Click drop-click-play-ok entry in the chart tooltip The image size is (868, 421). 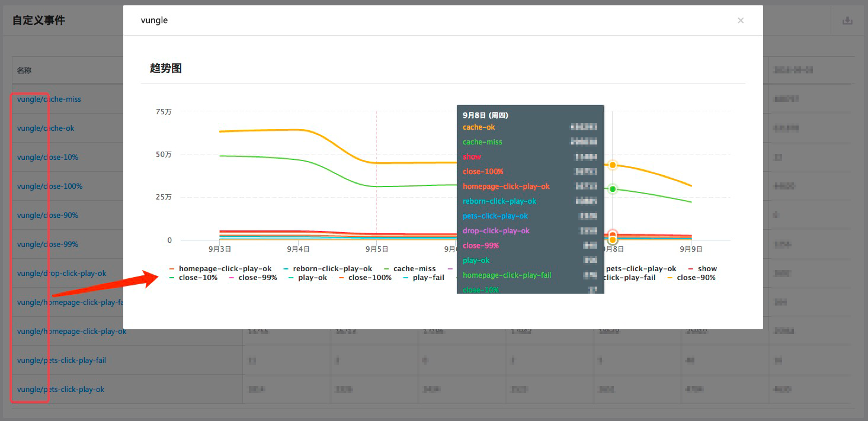[496, 231]
